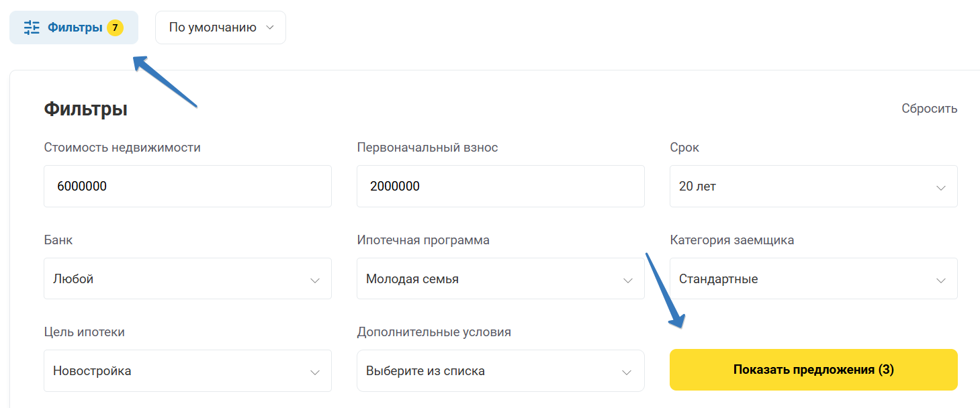Open the По умолчанию sorting dropdown

pos(220,28)
